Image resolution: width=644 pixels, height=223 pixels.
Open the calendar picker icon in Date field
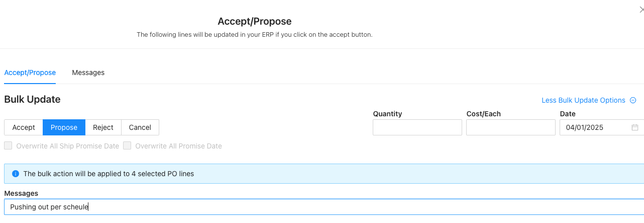coord(635,127)
